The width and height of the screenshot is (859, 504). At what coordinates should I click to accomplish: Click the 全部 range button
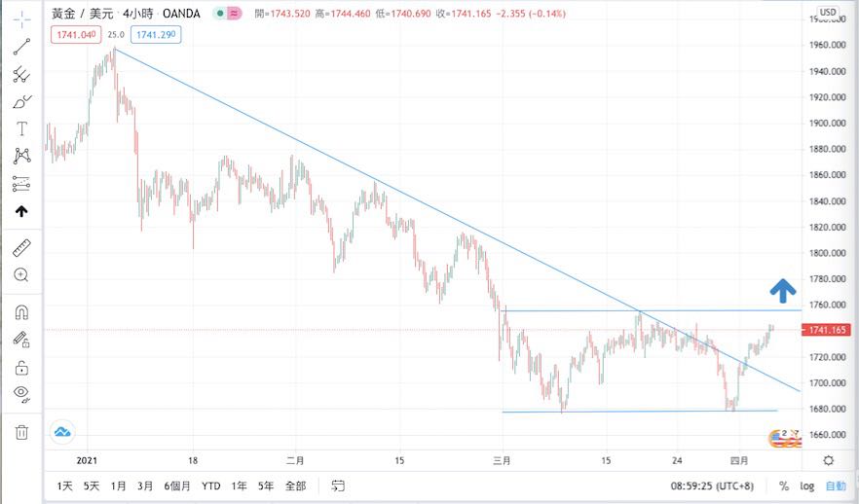(x=294, y=486)
